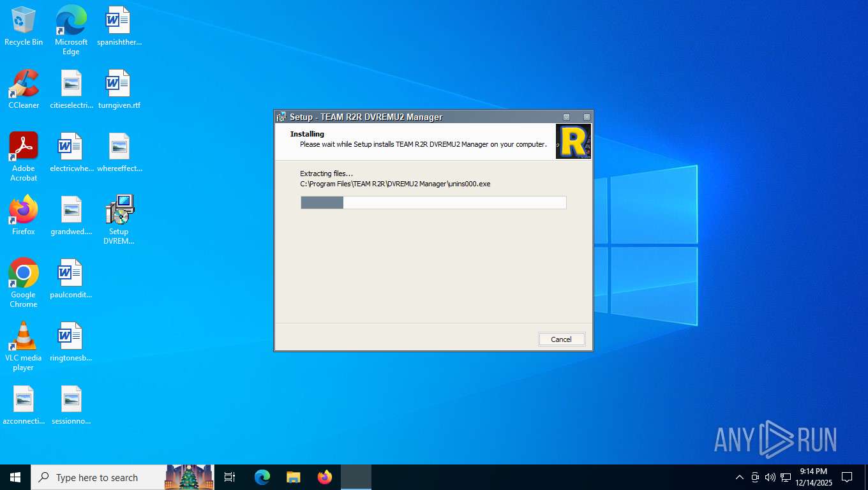This screenshot has height=490, width=868.
Task: Open the Recycle Bin desktop icon
Action: point(24,26)
